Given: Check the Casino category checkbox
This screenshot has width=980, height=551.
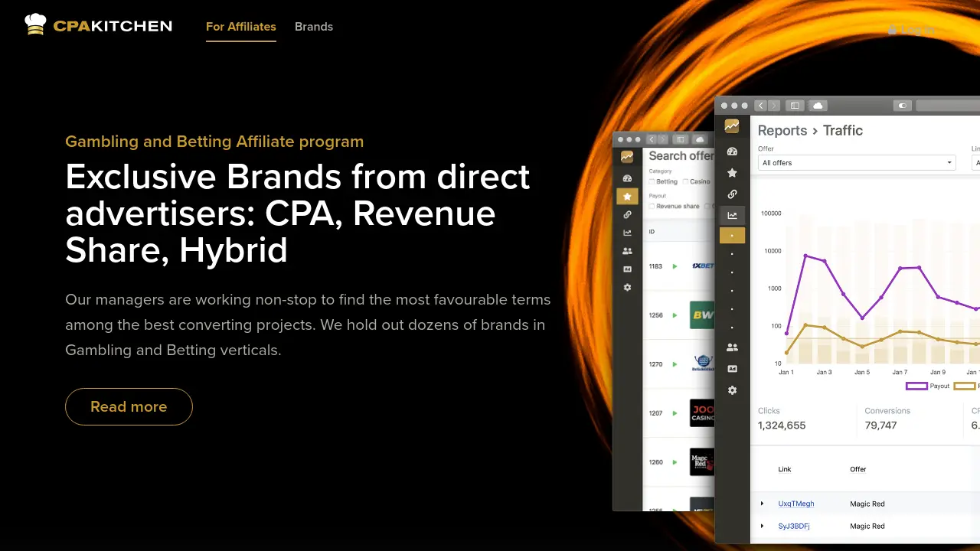Looking at the screenshot, I should [x=685, y=182].
